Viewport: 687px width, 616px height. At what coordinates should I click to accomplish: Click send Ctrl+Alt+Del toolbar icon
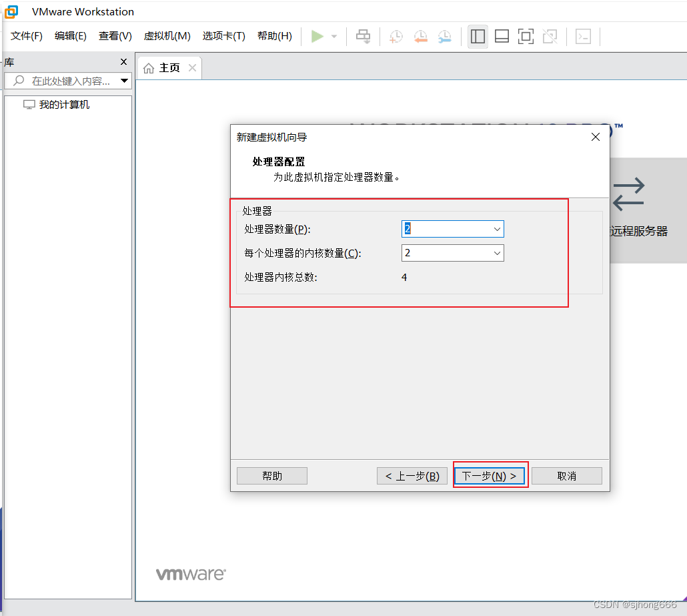(x=364, y=37)
